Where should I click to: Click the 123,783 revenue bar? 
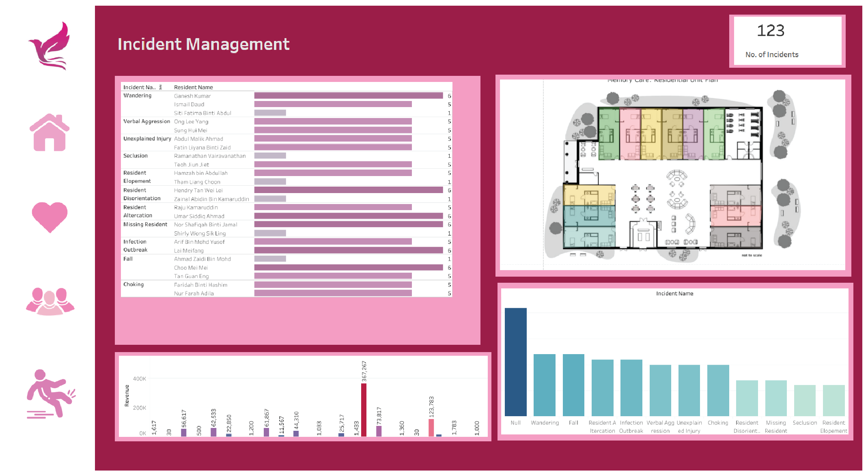click(x=431, y=428)
